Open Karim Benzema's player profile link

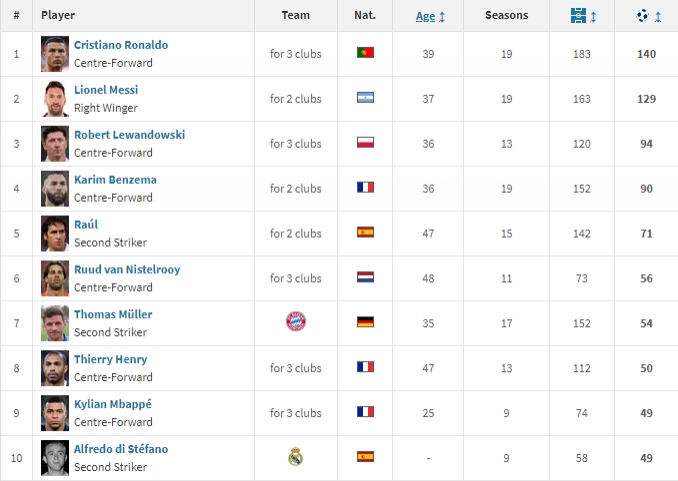pos(115,180)
